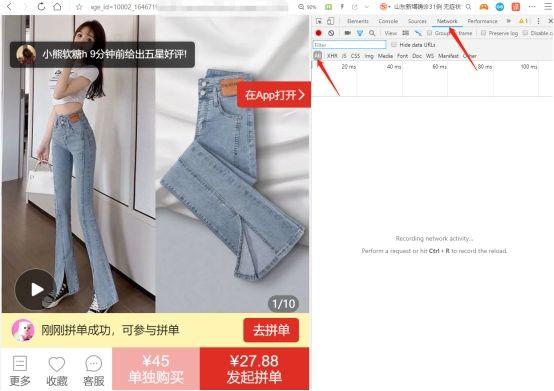Viewport: 554px width, 391px height.
Task: Select the CSS request type filter
Action: [x=355, y=56]
